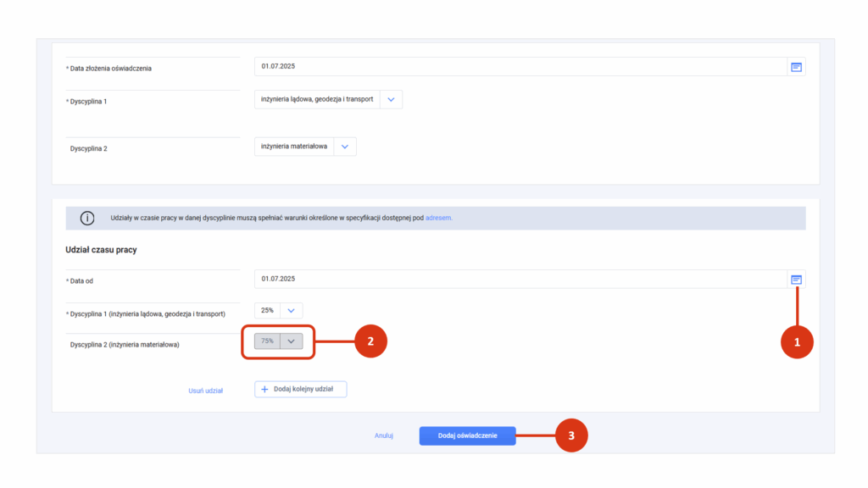Click Usuń udział link
Viewport: 868px width, 488px height.
click(205, 391)
